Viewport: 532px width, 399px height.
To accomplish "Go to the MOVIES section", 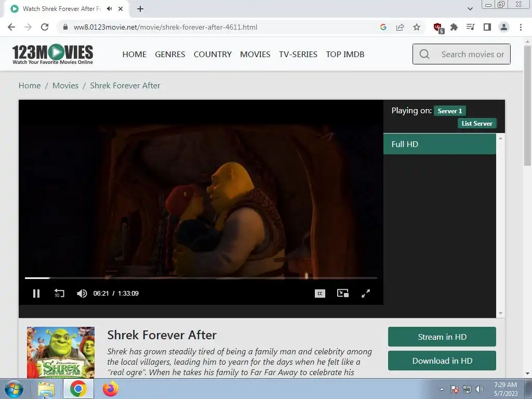I will (255, 54).
